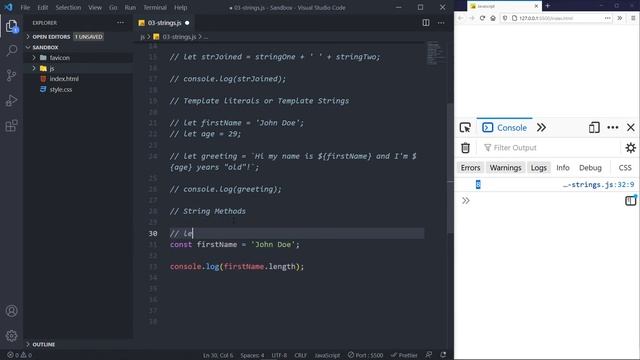
Task: Select the Console DevTools tab
Action: click(x=504, y=128)
